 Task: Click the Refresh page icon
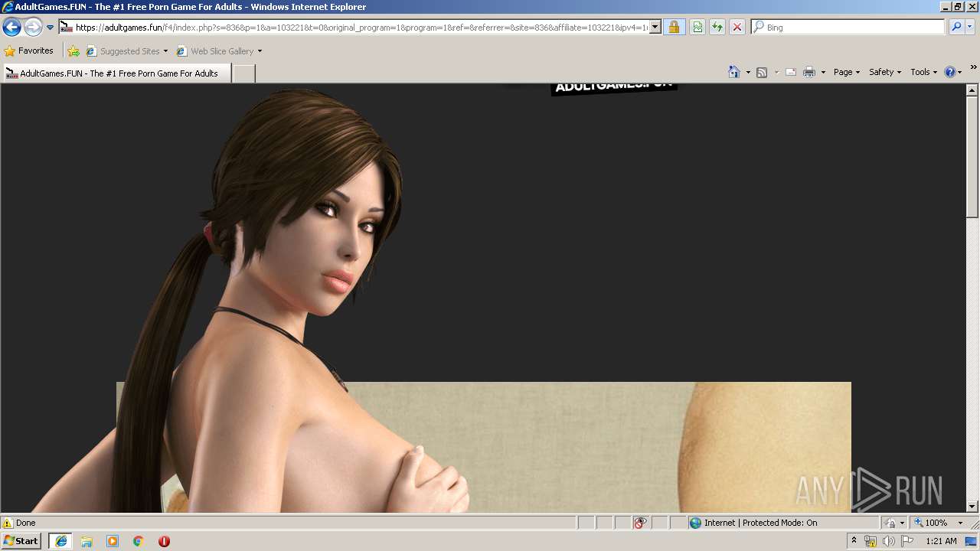tap(717, 28)
